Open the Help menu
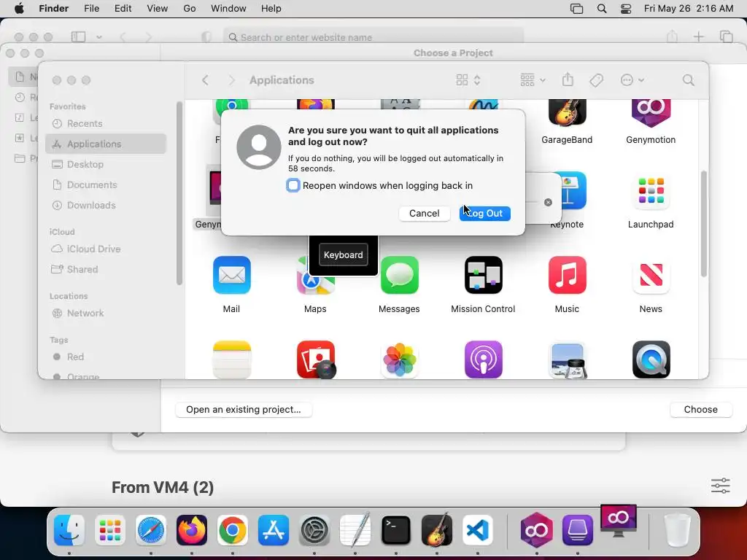Image resolution: width=747 pixels, height=560 pixels. (271, 9)
